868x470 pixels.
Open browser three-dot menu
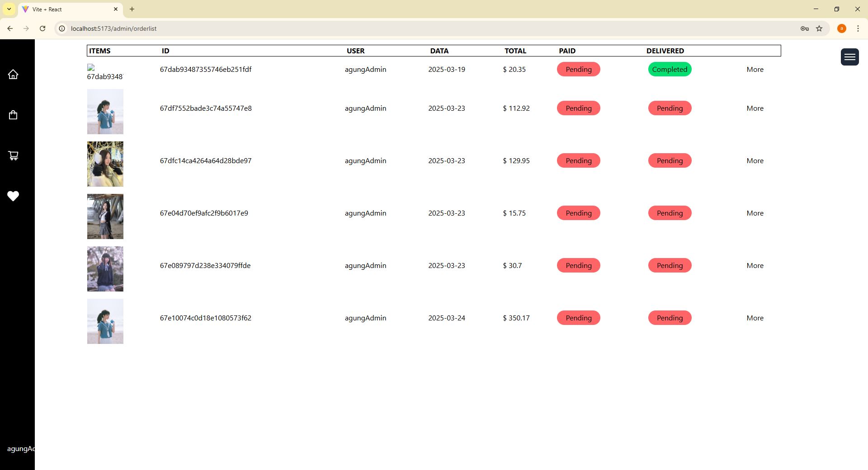point(858,28)
